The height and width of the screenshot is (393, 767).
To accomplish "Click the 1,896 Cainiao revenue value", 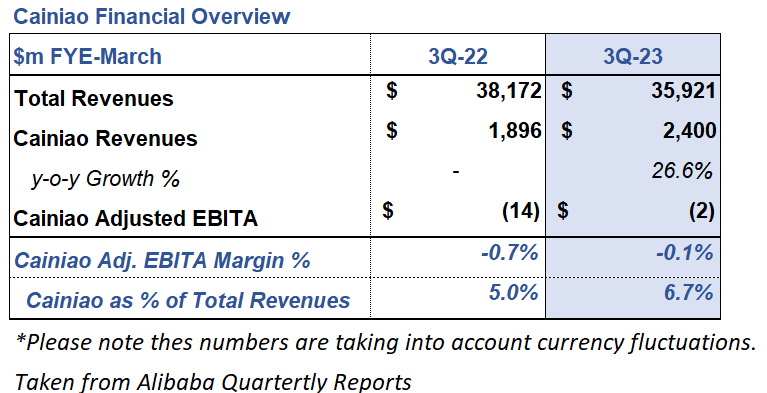I will (515, 131).
